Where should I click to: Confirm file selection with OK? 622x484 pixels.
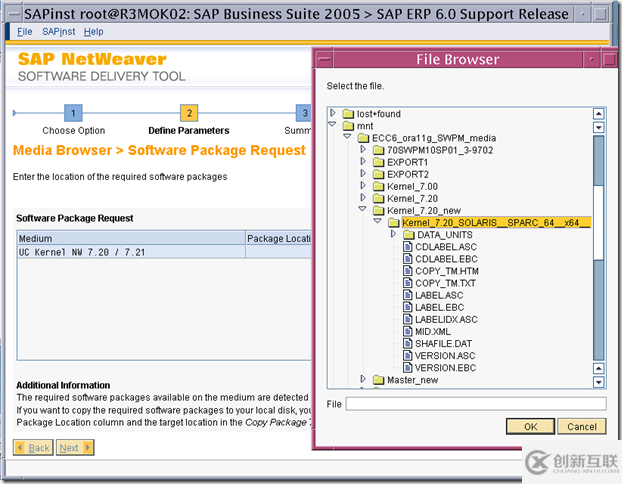click(530, 426)
